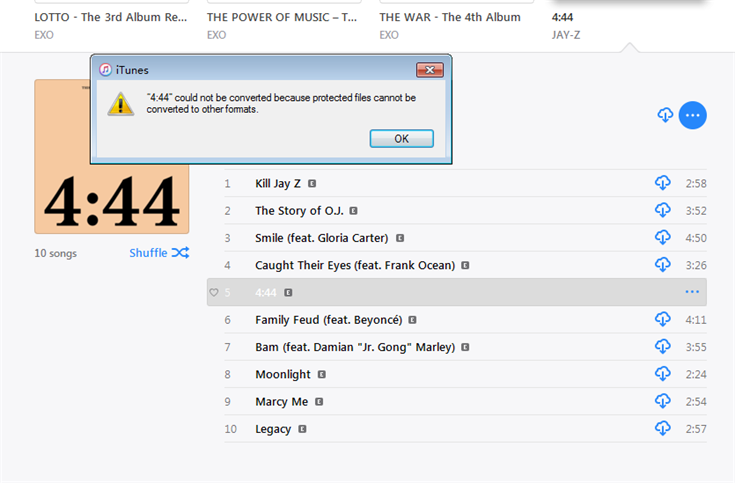
Task: Click cloud download icon for Marcy Me
Action: pyautogui.click(x=662, y=400)
